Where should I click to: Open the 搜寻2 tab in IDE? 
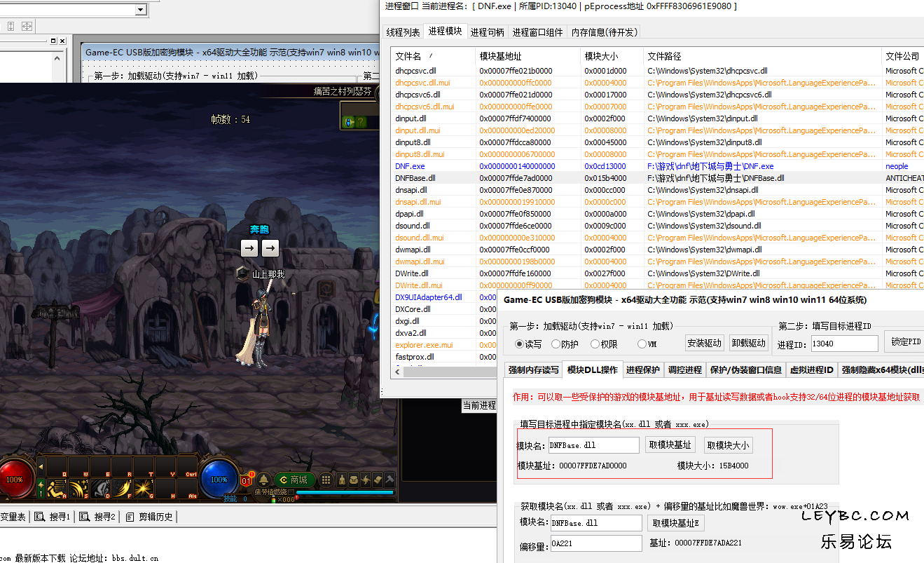(x=97, y=517)
